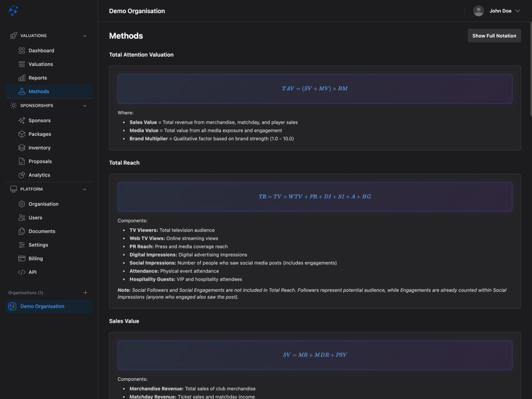Click the Inventory stack icon
The width and height of the screenshot is (532, 399).
tap(21, 147)
